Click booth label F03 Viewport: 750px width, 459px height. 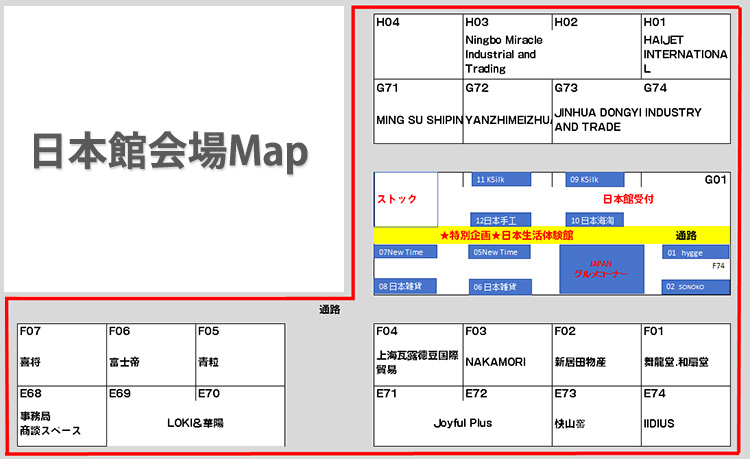coord(476,331)
